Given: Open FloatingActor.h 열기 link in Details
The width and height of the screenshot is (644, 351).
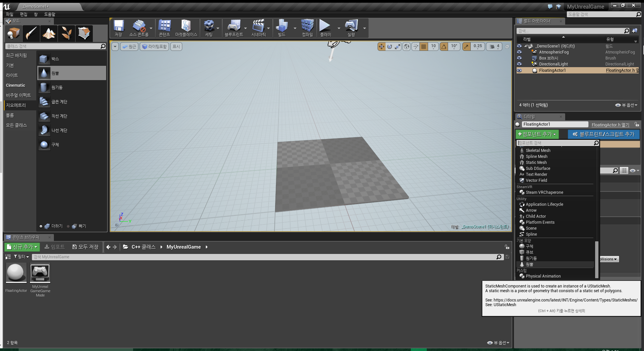Looking at the screenshot, I should (x=610, y=125).
